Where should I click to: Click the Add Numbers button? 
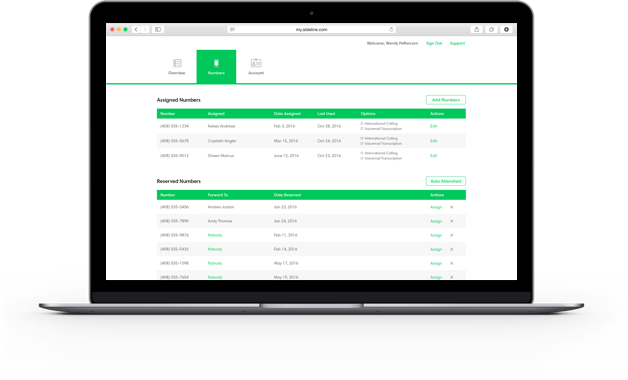[446, 100]
